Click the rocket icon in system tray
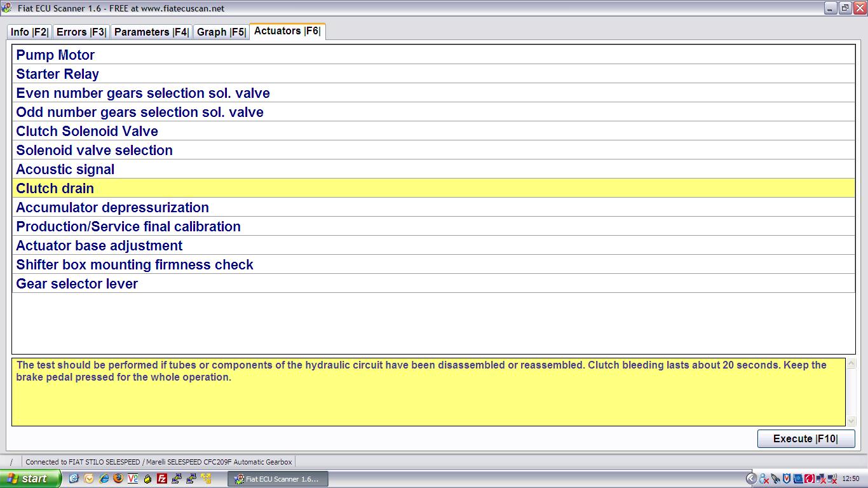Image resolution: width=868 pixels, height=488 pixels. (x=775, y=478)
